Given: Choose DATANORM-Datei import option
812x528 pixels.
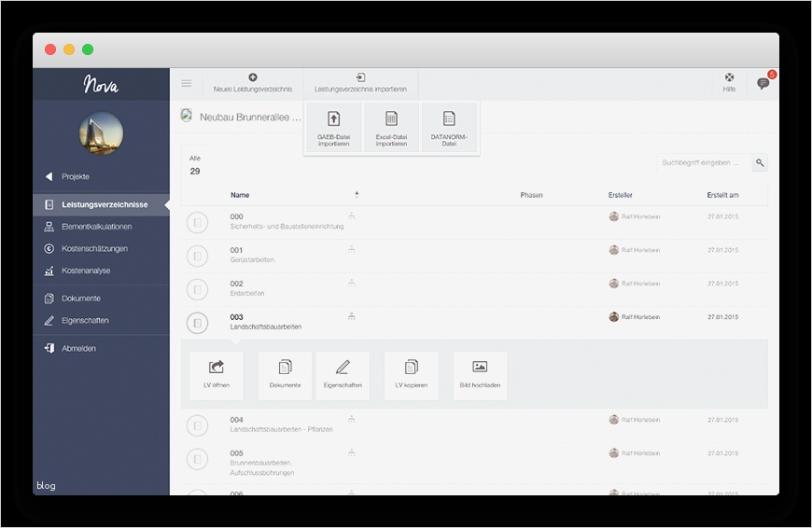Looking at the screenshot, I should click(449, 128).
